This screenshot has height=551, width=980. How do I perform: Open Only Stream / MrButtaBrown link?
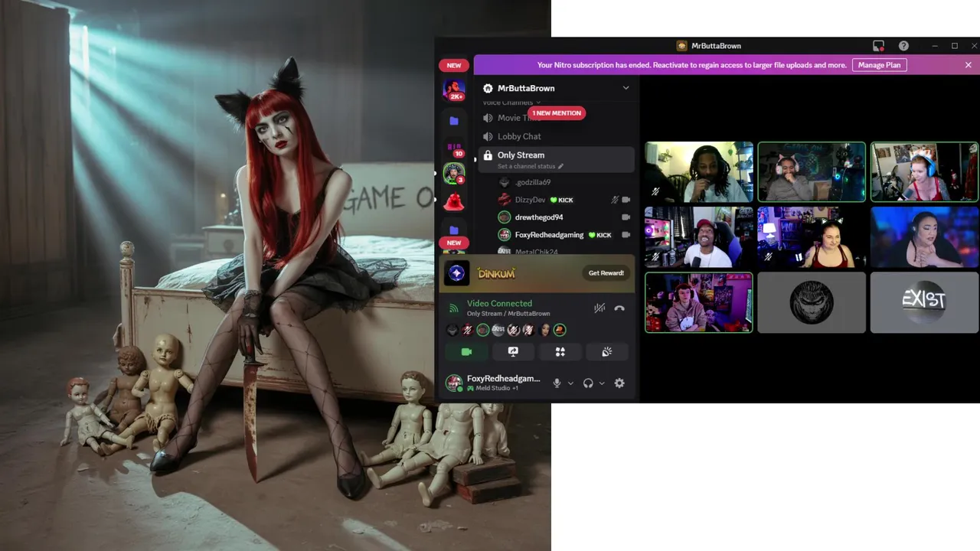click(x=508, y=314)
